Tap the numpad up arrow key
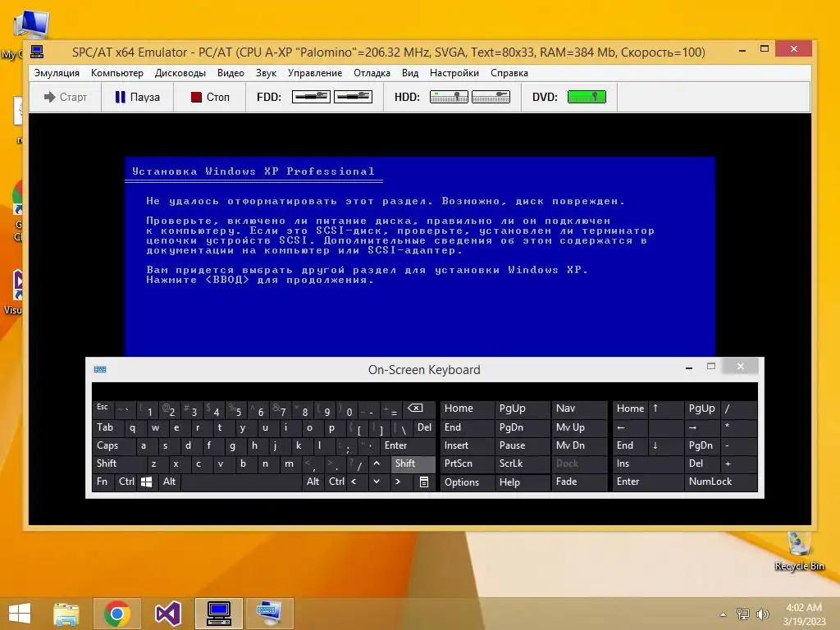Screen dimensions: 840x630 (664, 409)
